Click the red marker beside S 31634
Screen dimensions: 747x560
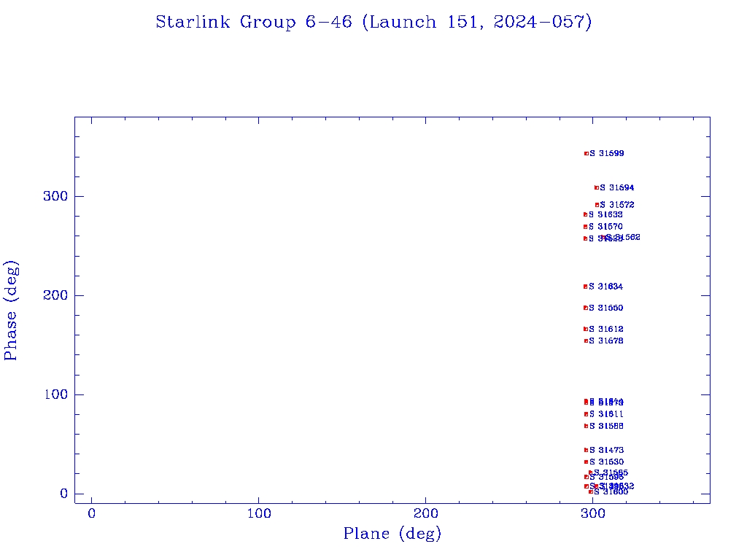pyautogui.click(x=586, y=287)
